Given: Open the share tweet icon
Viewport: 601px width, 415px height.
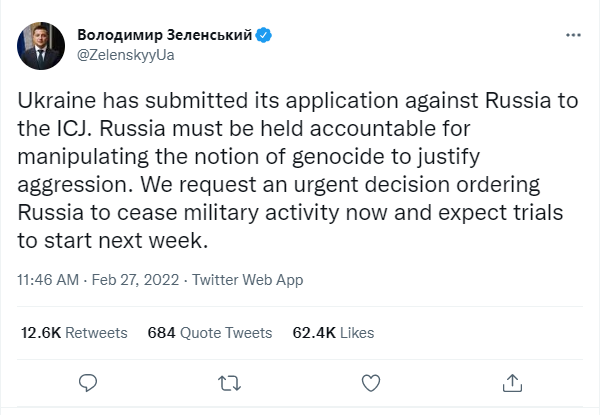Looking at the screenshot, I should [512, 381].
